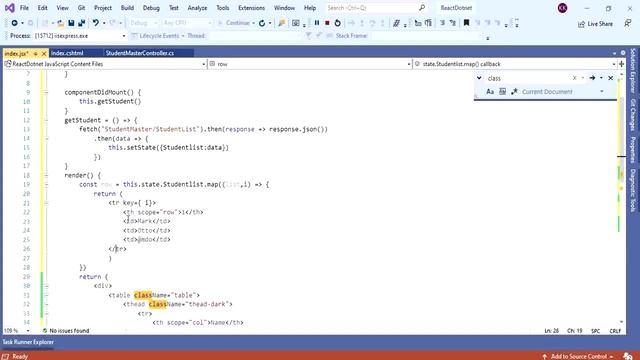
Task: Toggle Match Case in the Find panel
Action: (490, 92)
